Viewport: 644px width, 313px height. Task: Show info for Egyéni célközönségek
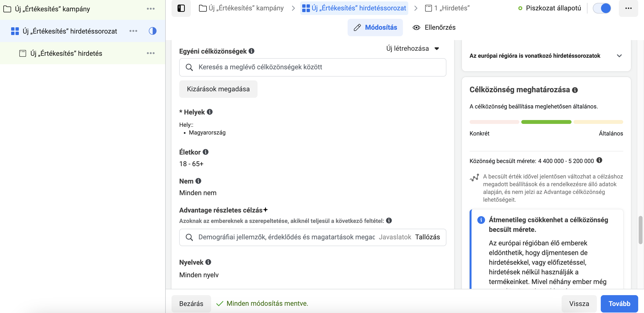click(x=251, y=51)
